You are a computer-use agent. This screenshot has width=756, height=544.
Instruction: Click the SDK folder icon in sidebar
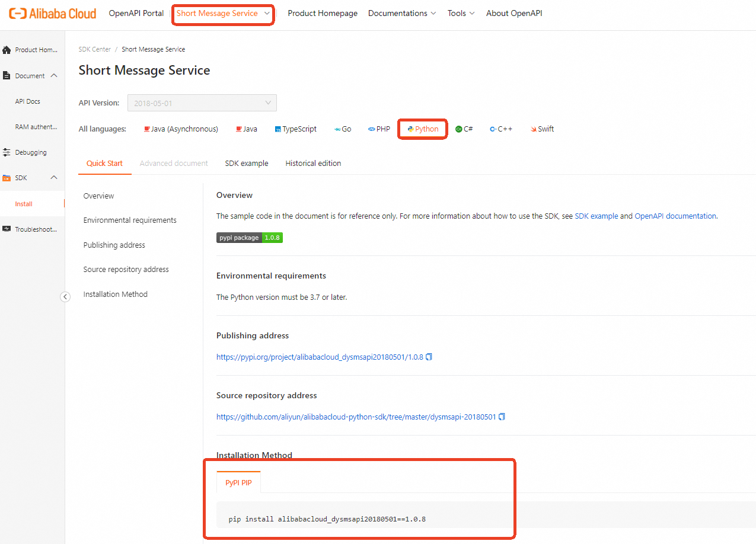(7, 178)
